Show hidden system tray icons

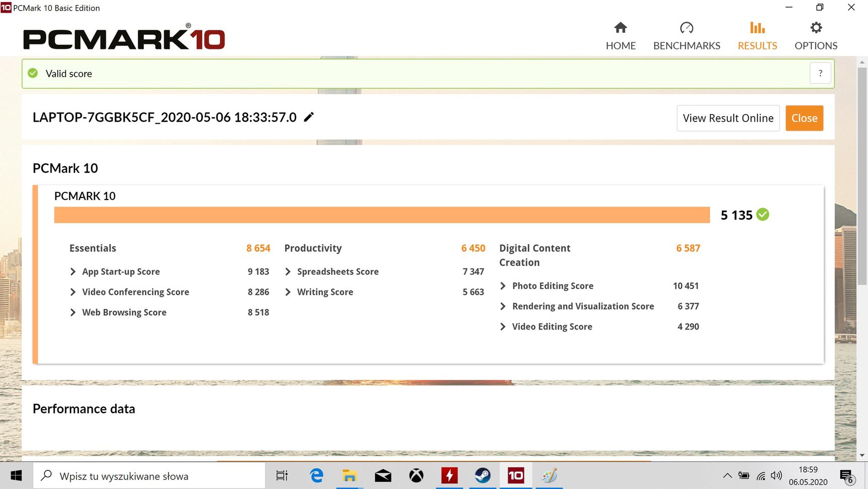(x=727, y=475)
